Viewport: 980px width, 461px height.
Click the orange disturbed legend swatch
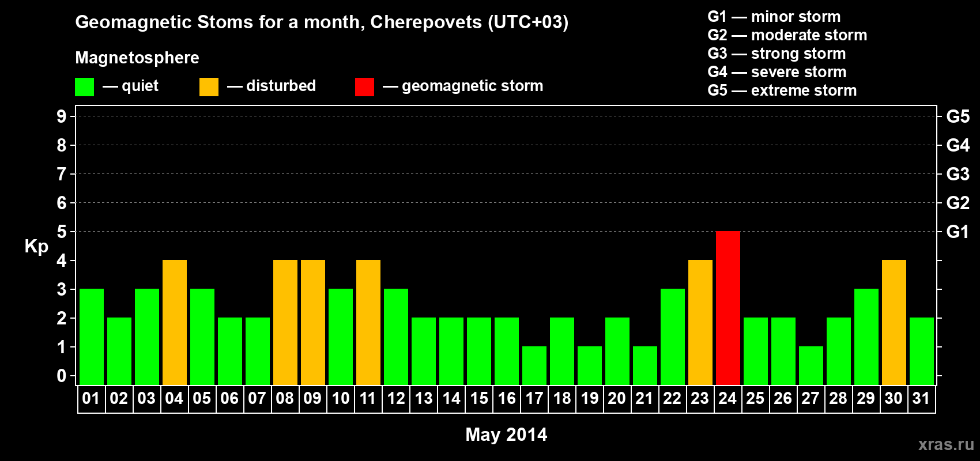(209, 87)
